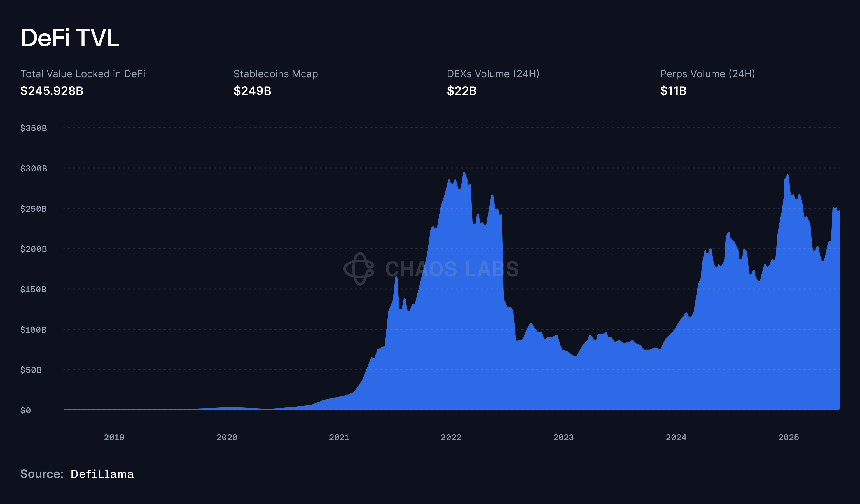Select the Perps Volume (24H) label
860x504 pixels.
707,74
